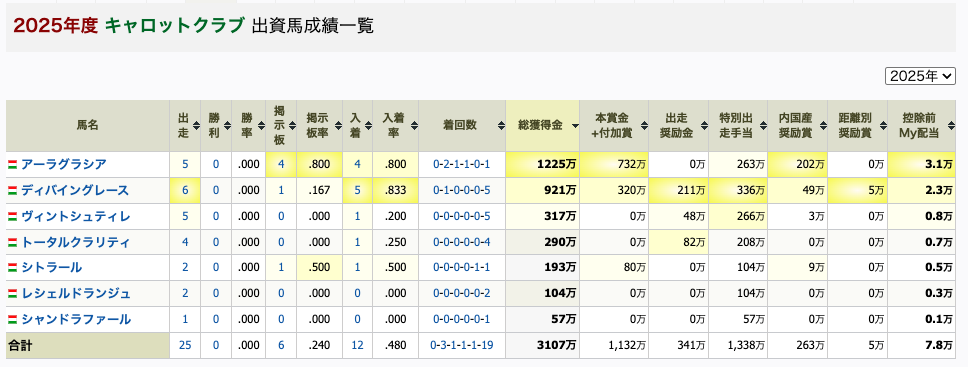Select the .833 入着率 cell
Viewport: 968px width, 367px height.
(395, 190)
